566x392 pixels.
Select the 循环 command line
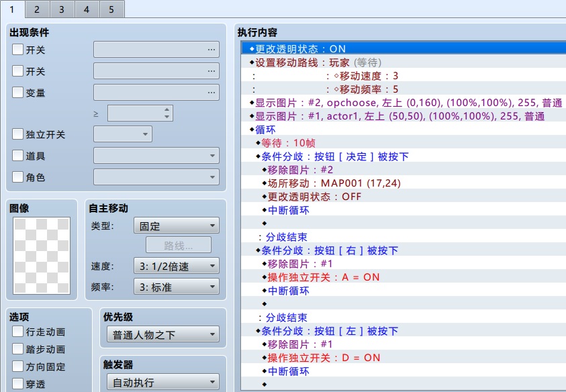(x=404, y=130)
